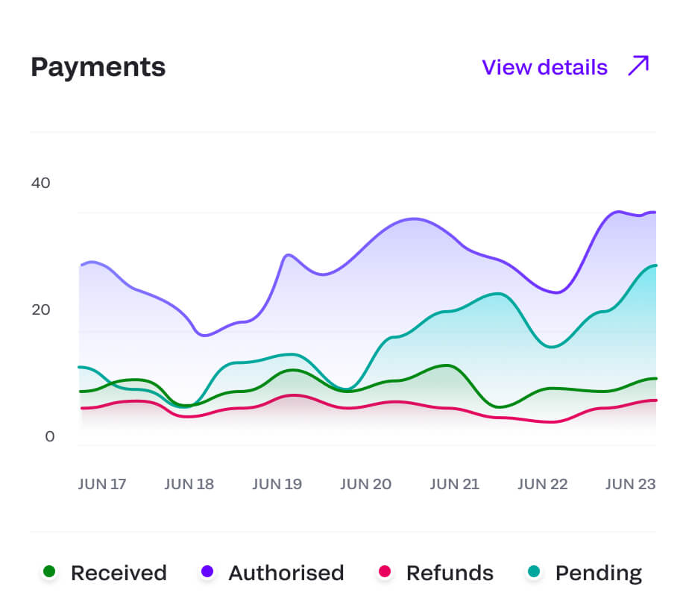Viewport: 686px width, 616px height.
Task: Show or hide the Pending series label
Action: coord(598,573)
